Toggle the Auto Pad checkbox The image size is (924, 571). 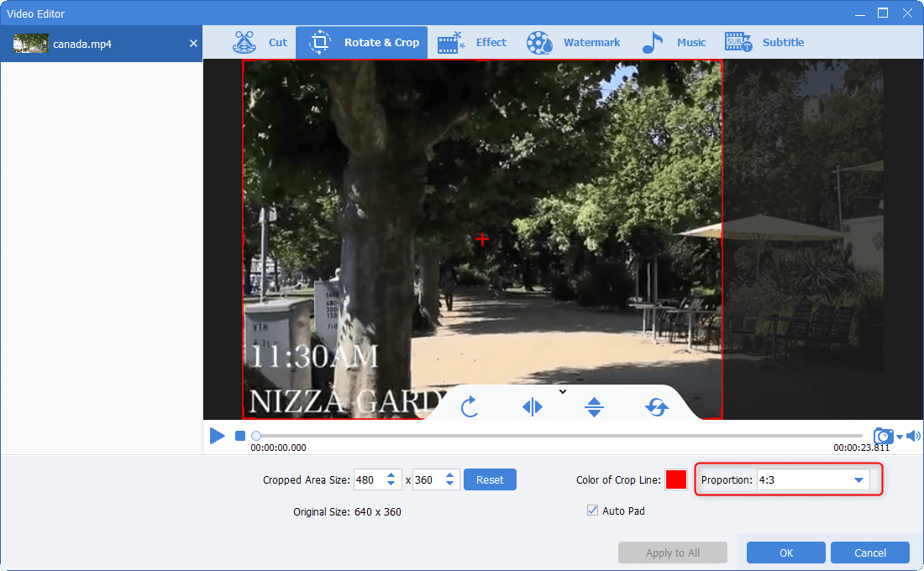point(594,511)
